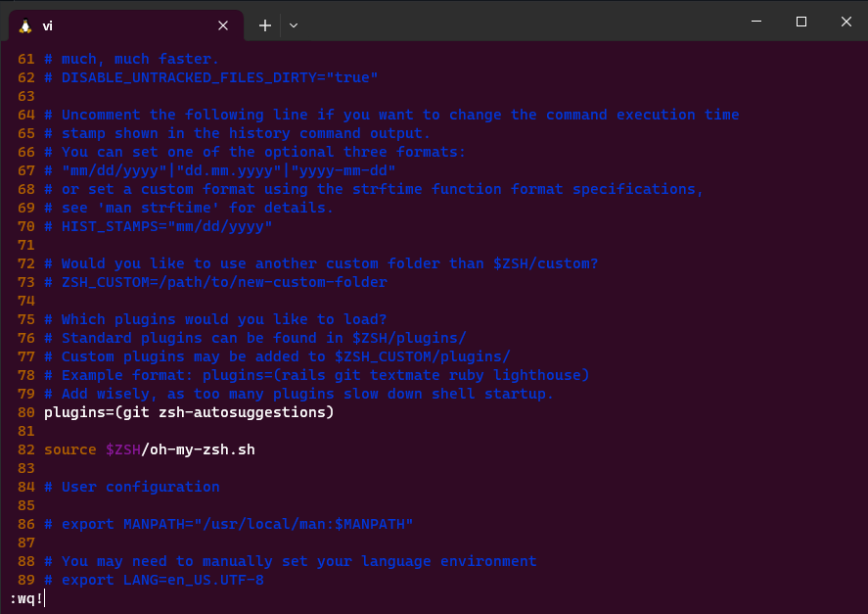Click the :wq! command line
The image size is (868, 614).
26,599
